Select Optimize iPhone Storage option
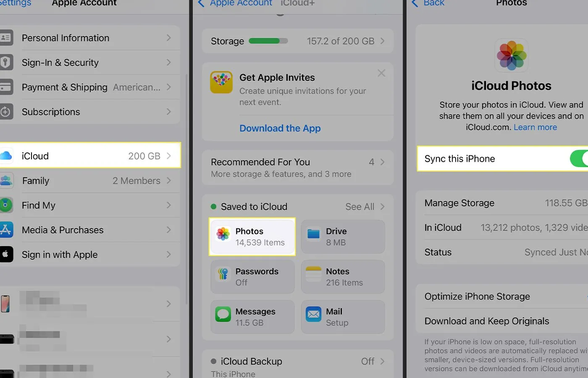This screenshot has height=378, width=588. coord(502,297)
